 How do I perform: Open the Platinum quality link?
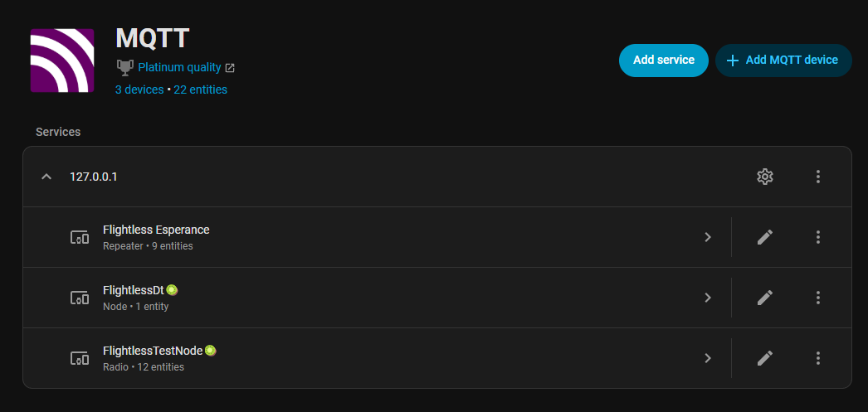179,67
